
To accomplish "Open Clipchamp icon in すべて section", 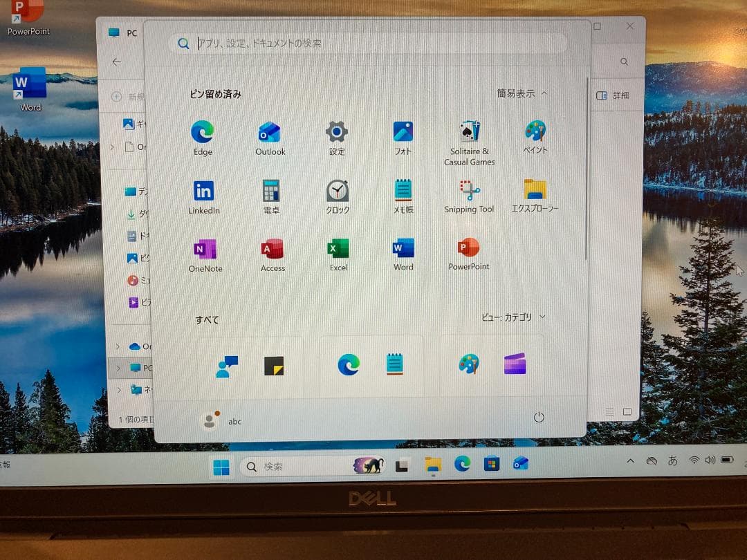I will pos(515,364).
